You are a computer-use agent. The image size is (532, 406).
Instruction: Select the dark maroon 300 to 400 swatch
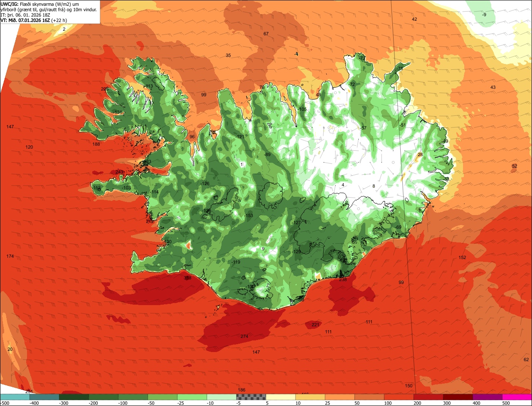(x=457, y=397)
